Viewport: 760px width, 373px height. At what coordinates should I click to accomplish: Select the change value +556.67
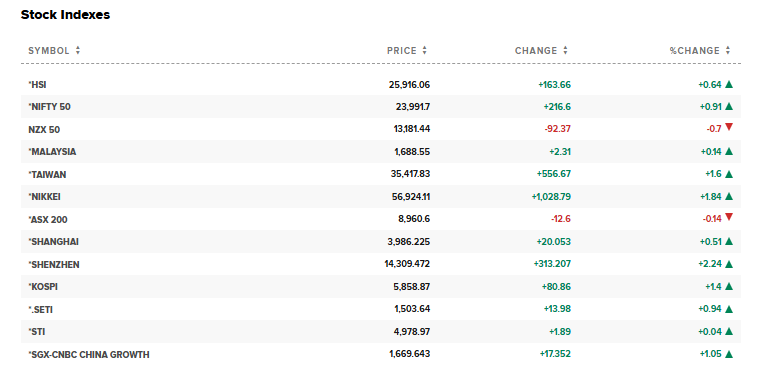[554, 174]
